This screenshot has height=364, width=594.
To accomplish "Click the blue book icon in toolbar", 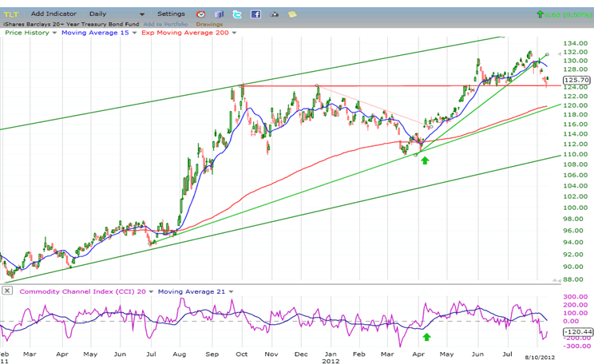I will point(220,14).
